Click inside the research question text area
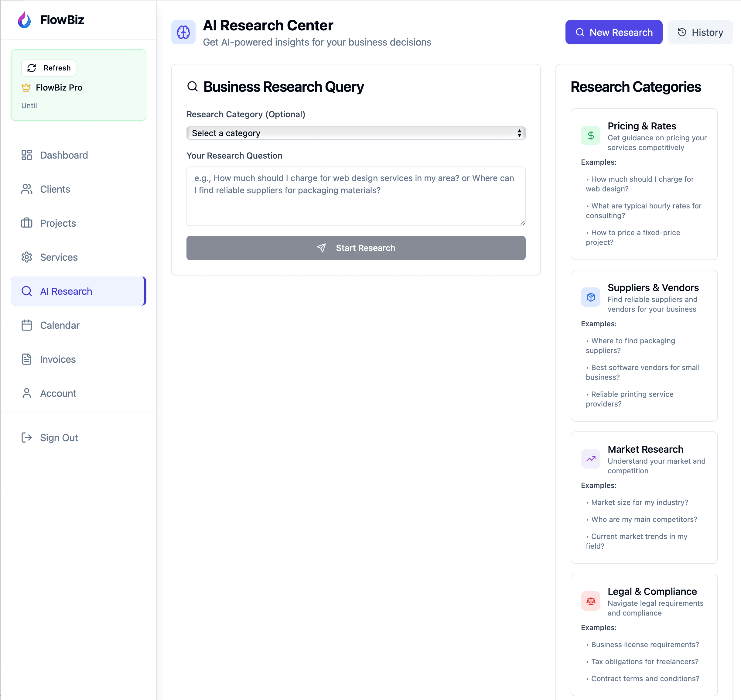 [x=355, y=196]
